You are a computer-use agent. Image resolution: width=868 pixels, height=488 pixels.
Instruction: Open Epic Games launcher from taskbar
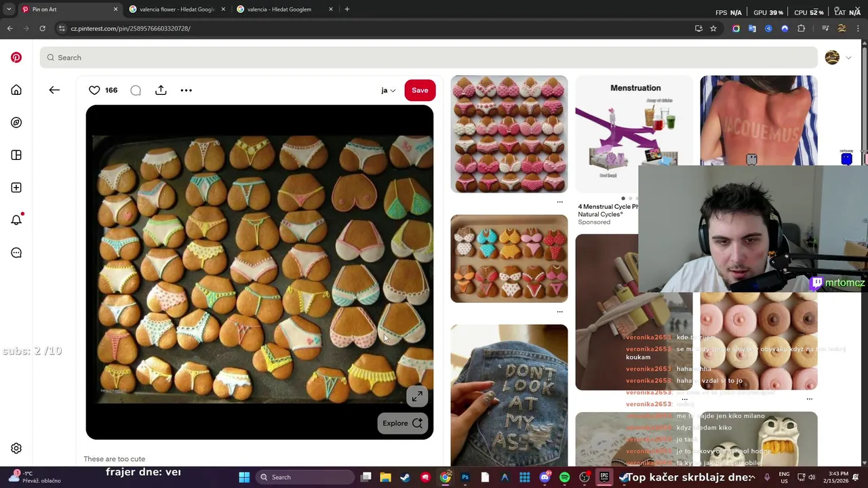tap(604, 477)
